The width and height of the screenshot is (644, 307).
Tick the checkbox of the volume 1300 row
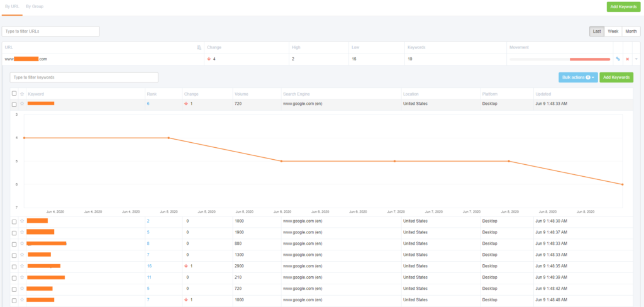pyautogui.click(x=14, y=255)
